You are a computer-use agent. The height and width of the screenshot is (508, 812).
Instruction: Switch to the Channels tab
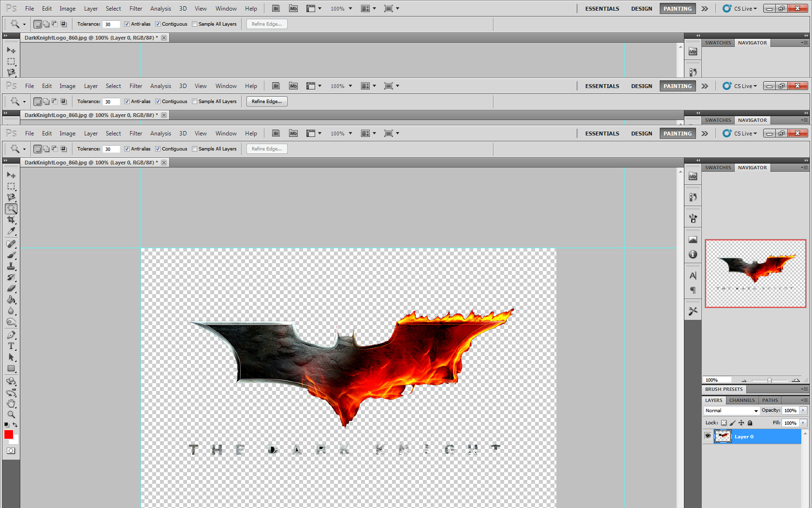(742, 400)
